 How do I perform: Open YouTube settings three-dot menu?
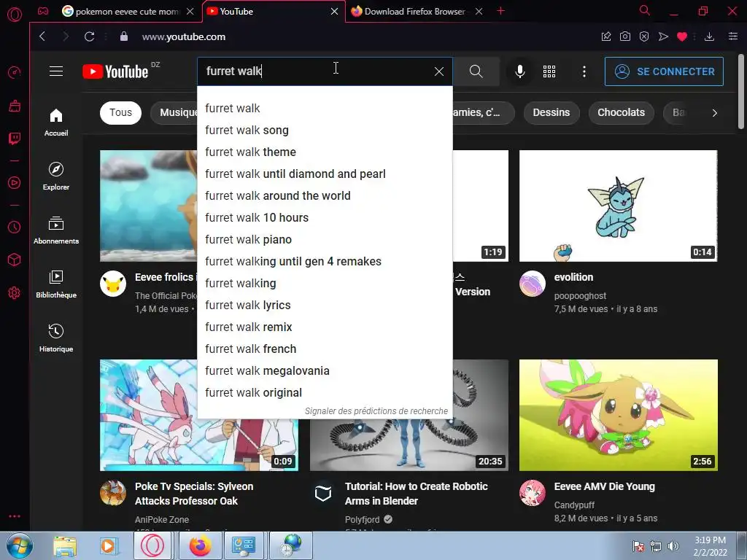tap(584, 71)
